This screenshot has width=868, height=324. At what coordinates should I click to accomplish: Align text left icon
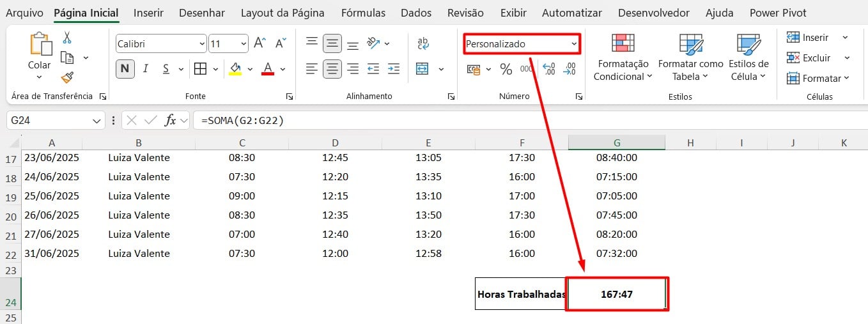312,68
